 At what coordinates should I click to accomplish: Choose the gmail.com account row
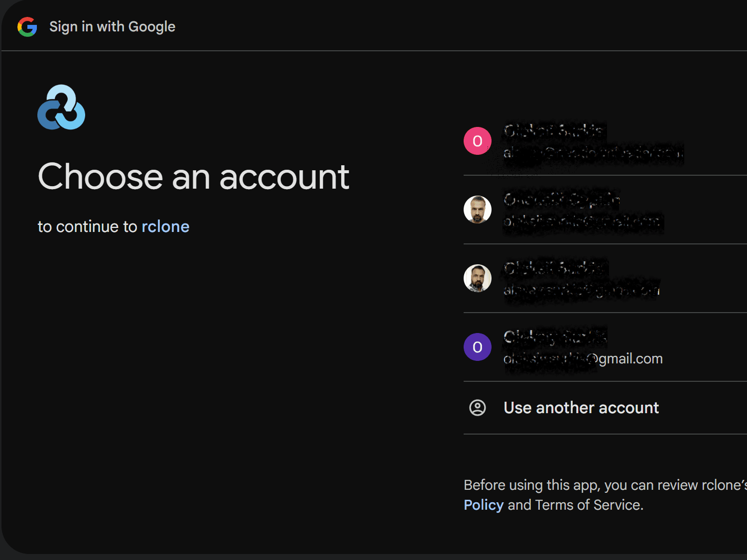[x=605, y=347]
